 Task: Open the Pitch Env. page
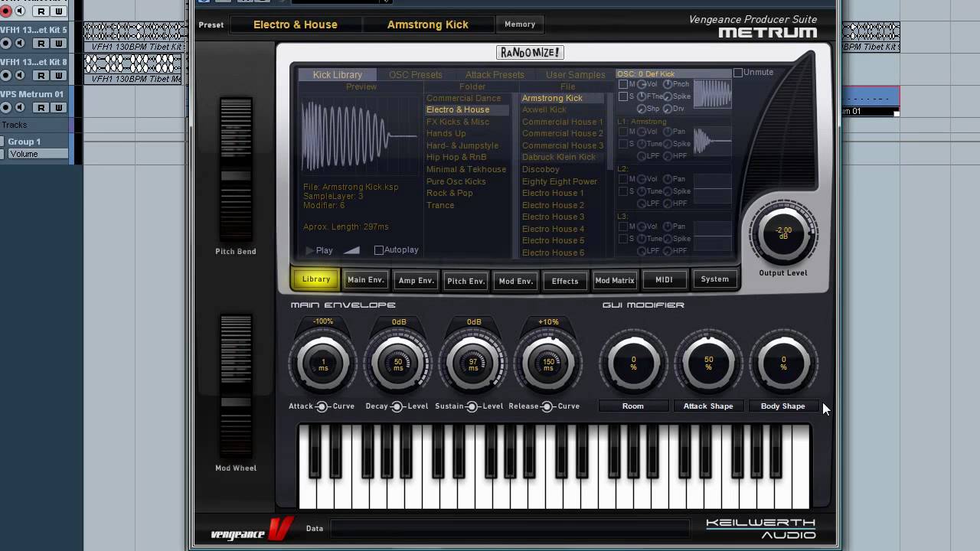465,280
